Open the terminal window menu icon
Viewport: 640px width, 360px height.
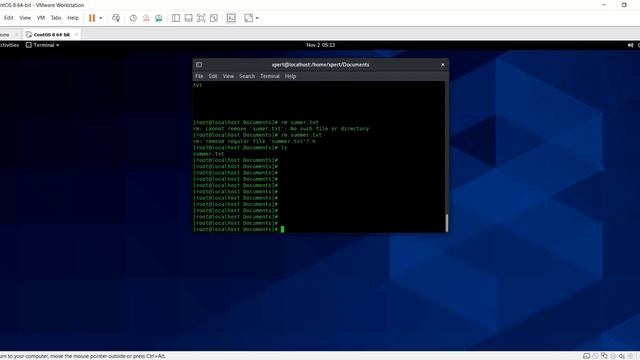click(x=199, y=64)
